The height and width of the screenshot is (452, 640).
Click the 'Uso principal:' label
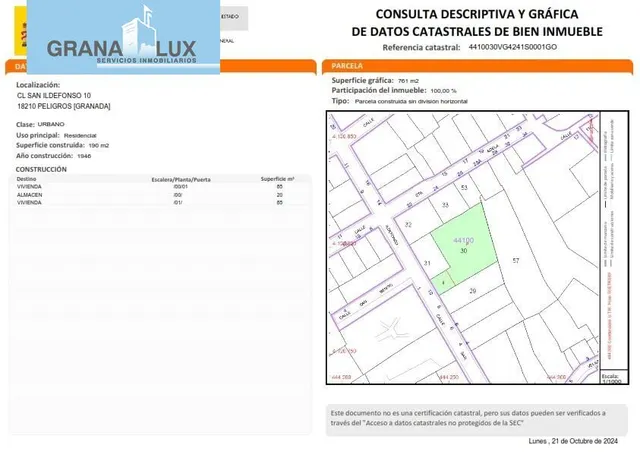click(x=38, y=135)
